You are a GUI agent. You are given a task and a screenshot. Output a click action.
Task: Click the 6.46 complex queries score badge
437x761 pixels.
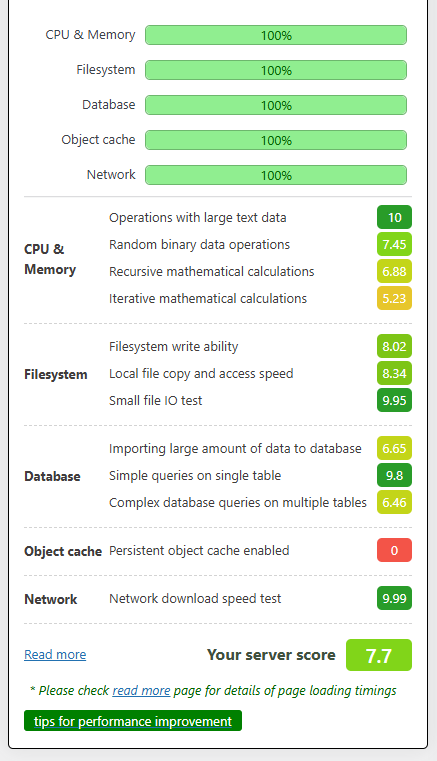click(x=394, y=502)
